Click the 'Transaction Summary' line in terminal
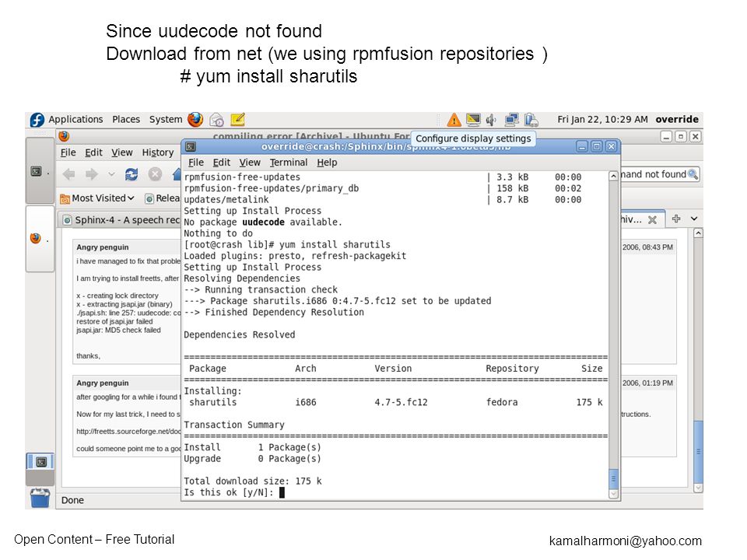The width and height of the screenshot is (747, 560). click(234, 425)
